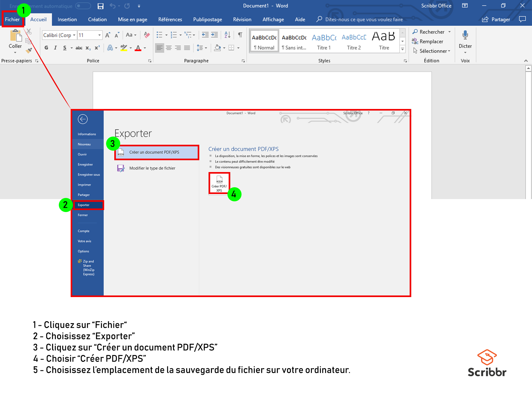Open the Fichier tab
Screen dimensions: 532x399
[x=12, y=19]
